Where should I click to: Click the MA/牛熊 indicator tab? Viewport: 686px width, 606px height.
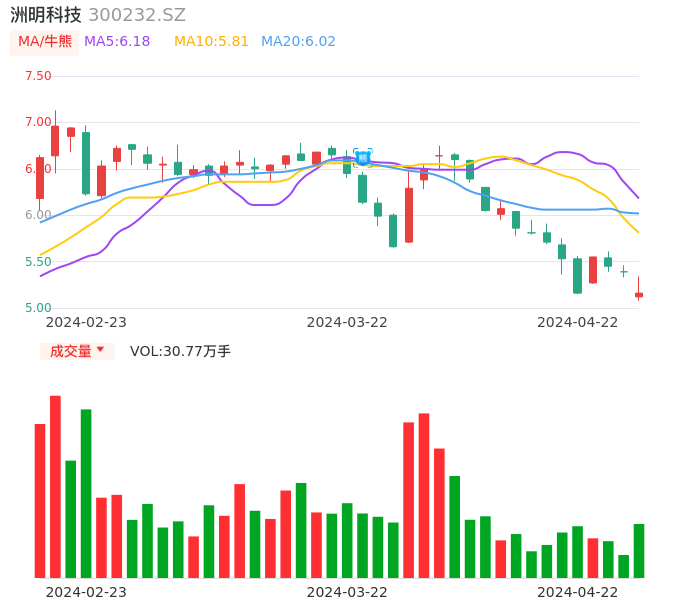(x=45, y=42)
